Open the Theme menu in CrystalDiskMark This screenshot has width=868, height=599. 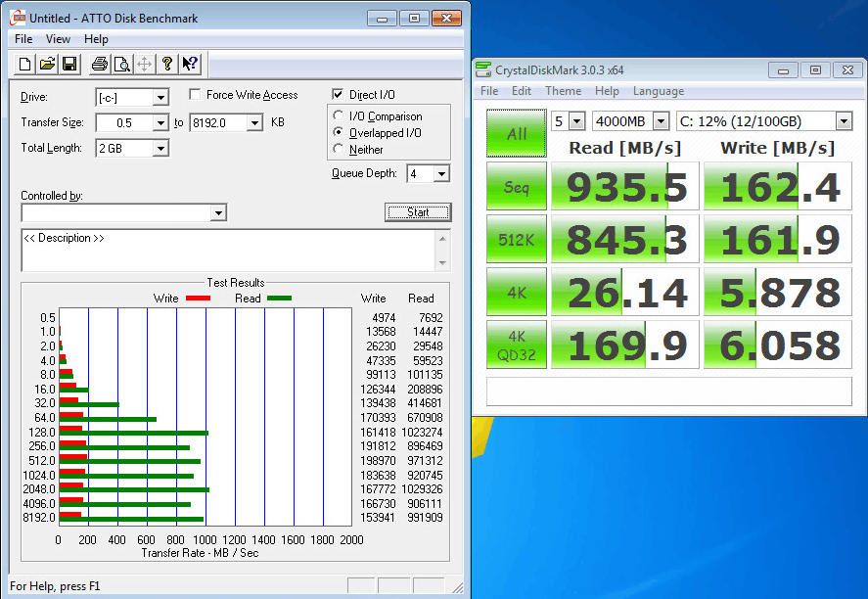pos(563,91)
